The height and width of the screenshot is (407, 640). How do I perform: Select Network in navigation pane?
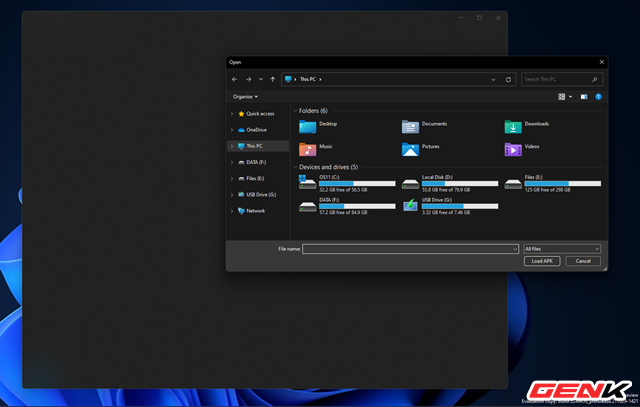click(x=255, y=211)
